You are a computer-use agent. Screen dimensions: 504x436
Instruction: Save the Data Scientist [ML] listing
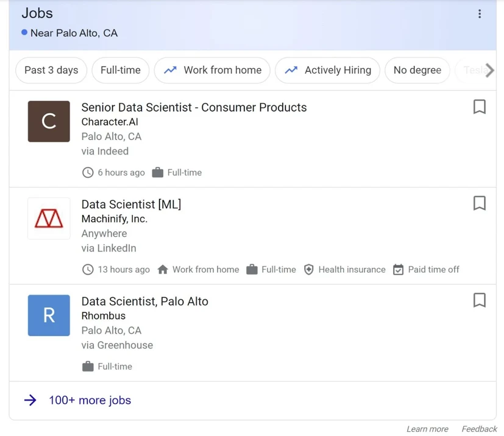[480, 203]
